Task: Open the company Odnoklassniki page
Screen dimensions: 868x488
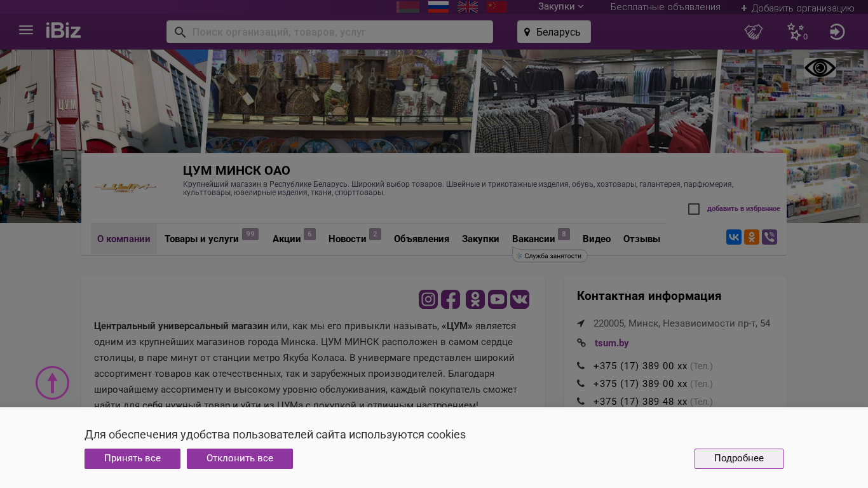Action: tap(475, 299)
